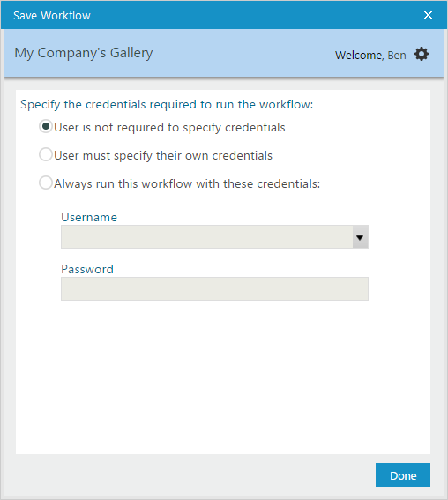Image resolution: width=448 pixels, height=500 pixels.
Task: Click the Done button
Action: click(x=403, y=475)
